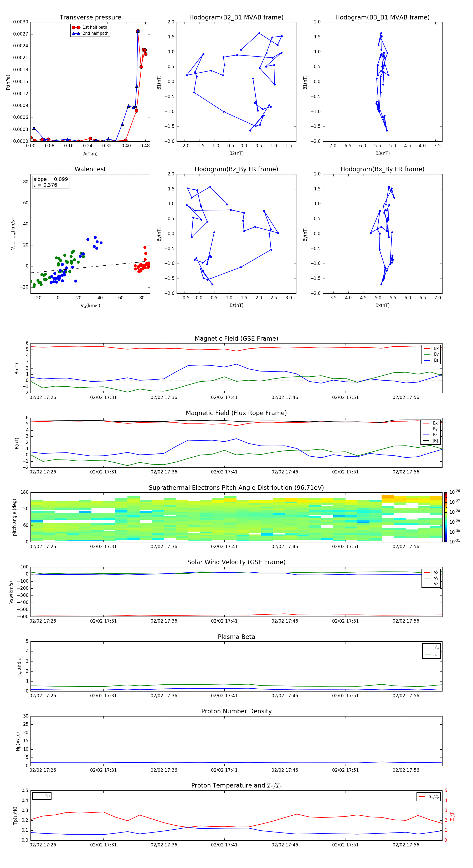The width and height of the screenshot is (473, 868).
Task: Click the 'A(T·m)' x-axis label
Action: point(90,154)
